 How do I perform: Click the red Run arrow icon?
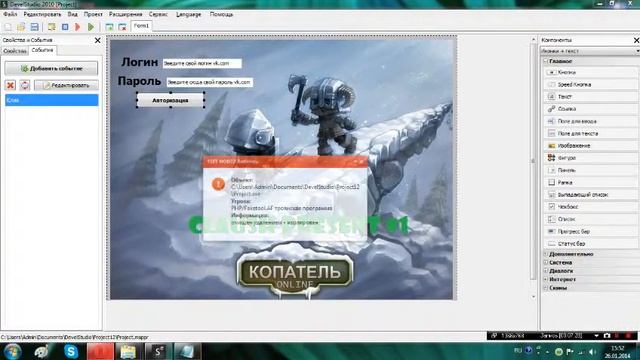tap(78, 27)
